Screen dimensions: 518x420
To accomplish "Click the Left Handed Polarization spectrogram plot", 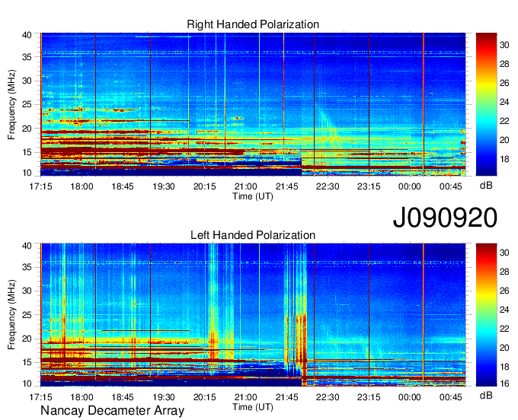I will 253,315.
